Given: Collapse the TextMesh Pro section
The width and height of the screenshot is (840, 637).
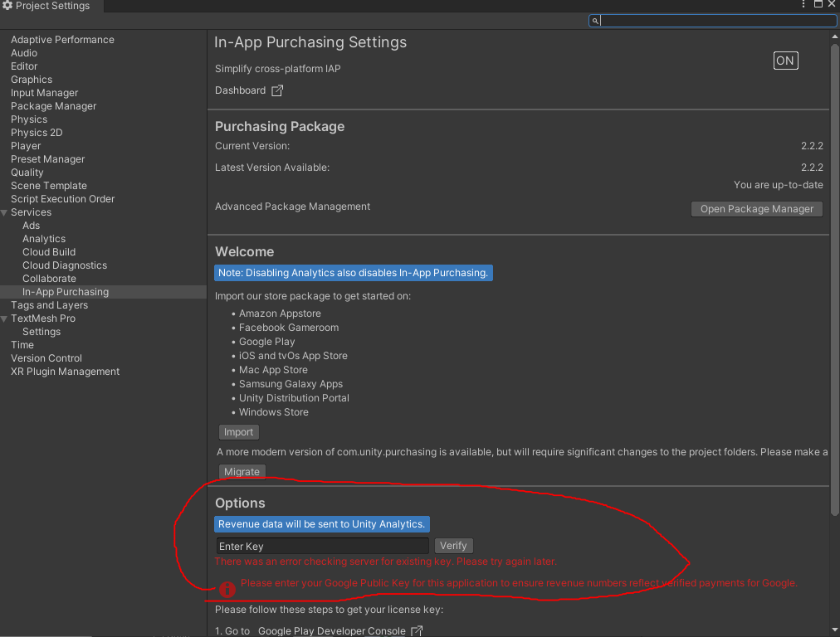Looking at the screenshot, I should click(5, 319).
